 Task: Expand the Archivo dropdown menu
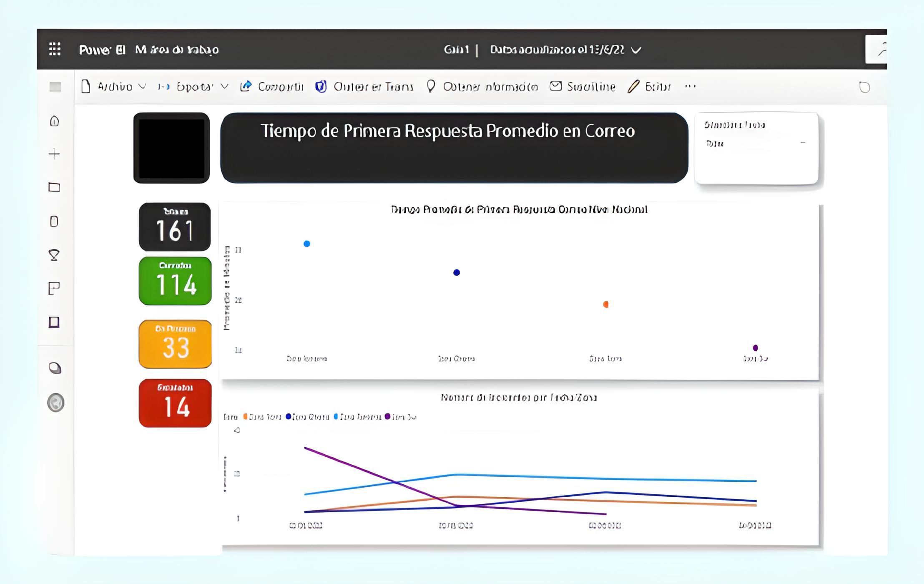[x=114, y=86]
